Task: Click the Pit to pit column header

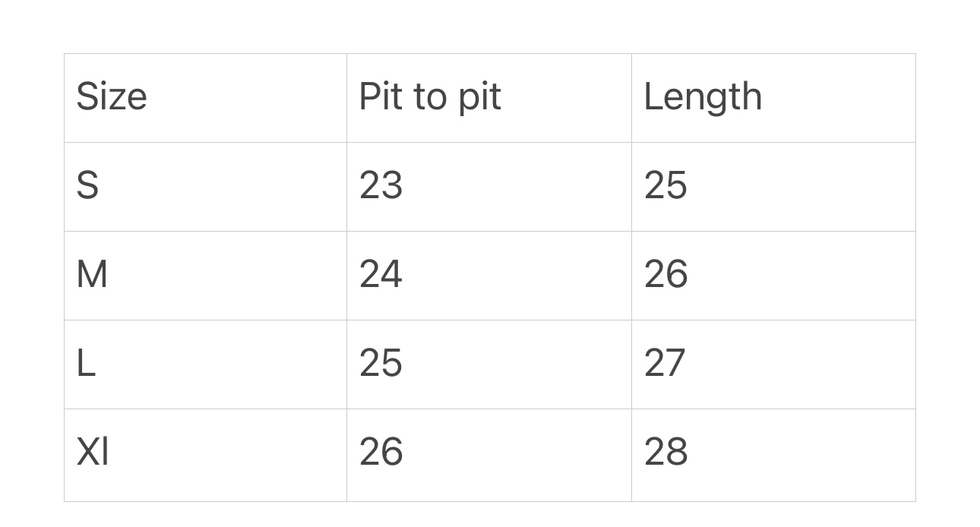Action: tap(430, 97)
